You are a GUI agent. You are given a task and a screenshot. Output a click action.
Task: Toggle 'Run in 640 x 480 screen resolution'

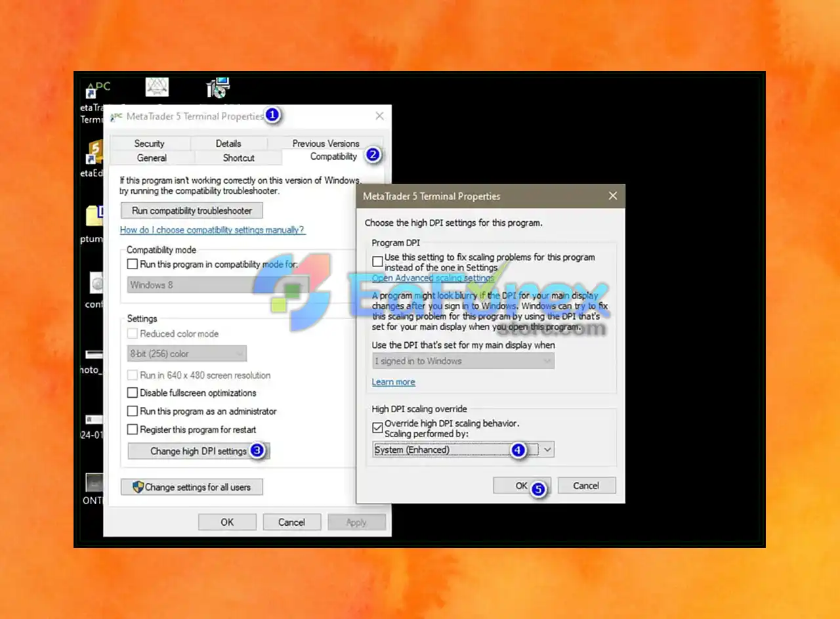133,375
